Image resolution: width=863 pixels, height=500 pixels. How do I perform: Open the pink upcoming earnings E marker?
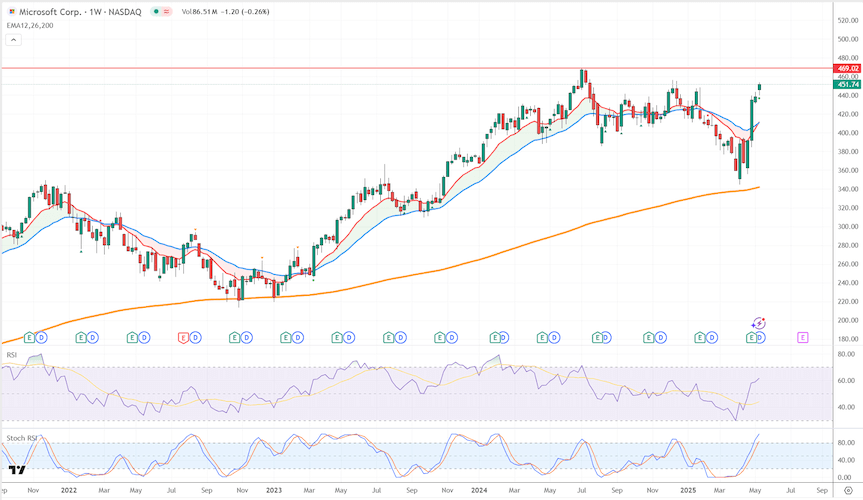point(802,338)
